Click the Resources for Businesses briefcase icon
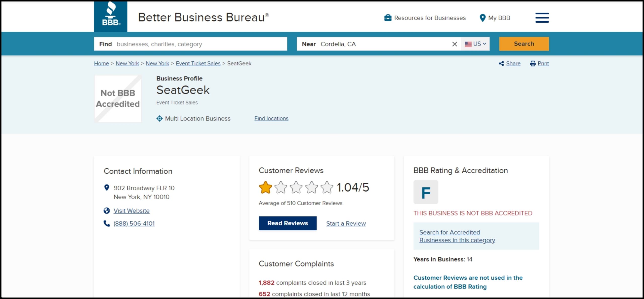 coord(388,18)
